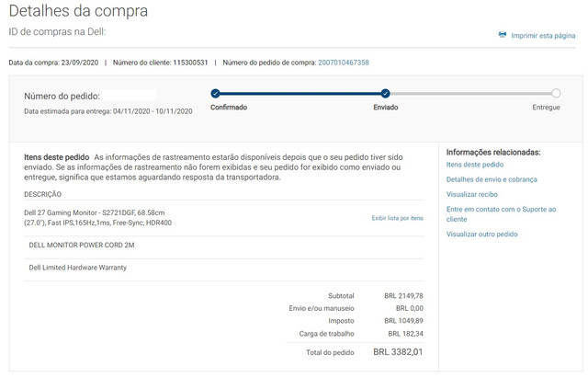The image size is (588, 378).
Task: Click the Envio e/ou manuseio label
Action: pyautogui.click(x=322, y=308)
